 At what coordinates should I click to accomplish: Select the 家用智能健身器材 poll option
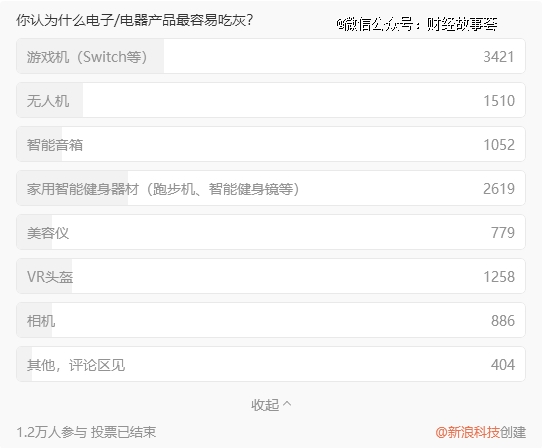271,188
